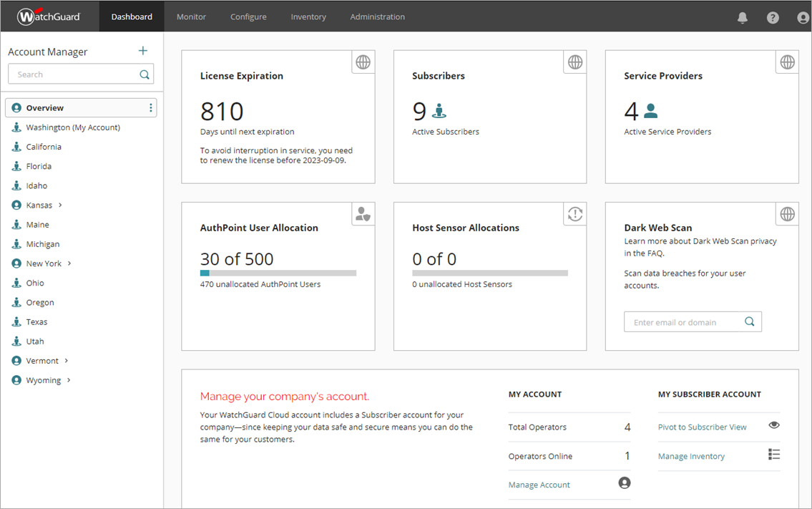Click the globe icon on License Expiration tile
The image size is (812, 509).
pos(363,62)
